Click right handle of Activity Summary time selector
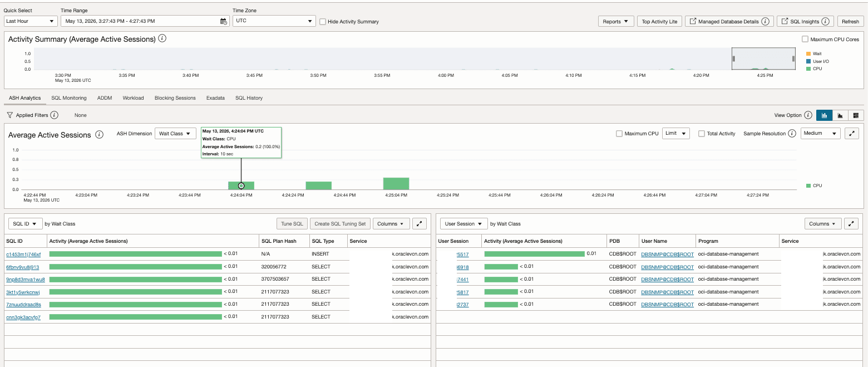Screen dimensions: 868x367 pyautogui.click(x=793, y=58)
